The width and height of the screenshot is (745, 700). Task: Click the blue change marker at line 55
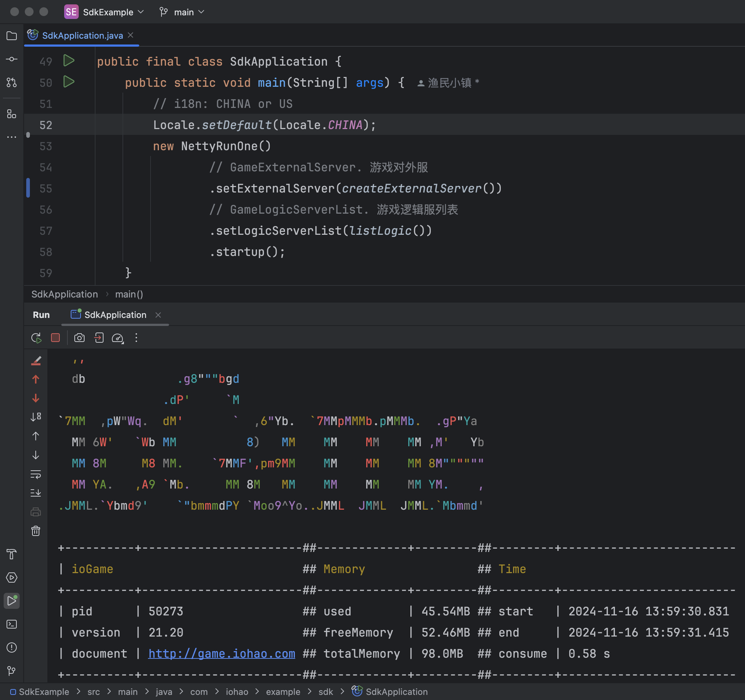coord(28,188)
